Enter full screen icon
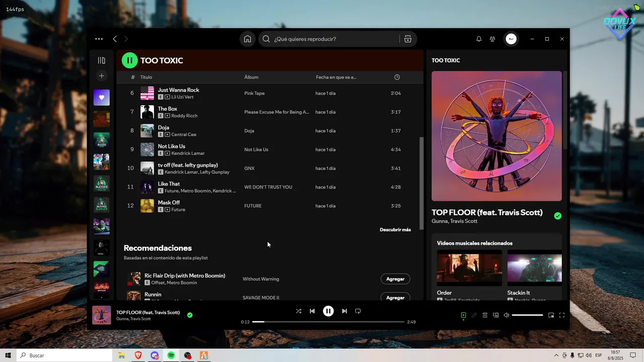 click(x=562, y=315)
